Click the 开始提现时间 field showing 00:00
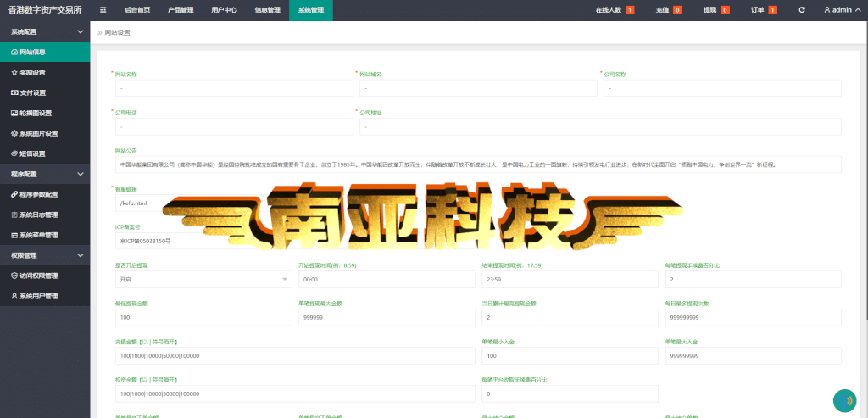This screenshot has height=418, width=868. [x=387, y=280]
